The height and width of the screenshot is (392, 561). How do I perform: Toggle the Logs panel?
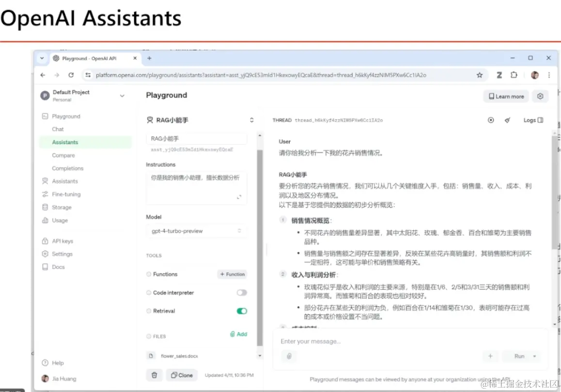tap(533, 120)
